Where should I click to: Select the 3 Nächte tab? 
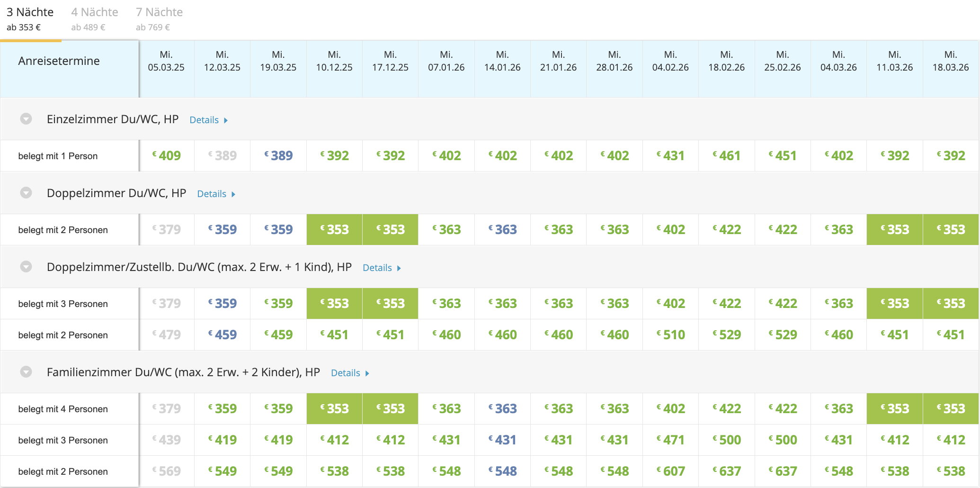click(x=30, y=19)
